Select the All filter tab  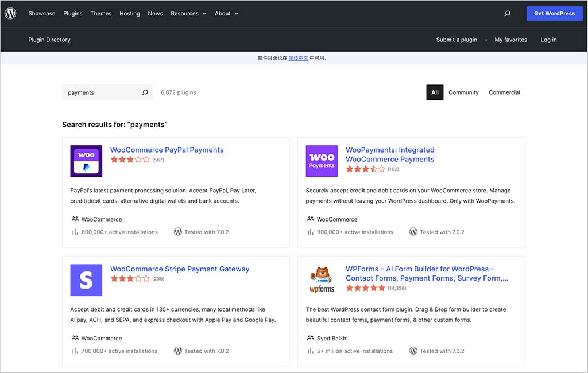coord(435,92)
